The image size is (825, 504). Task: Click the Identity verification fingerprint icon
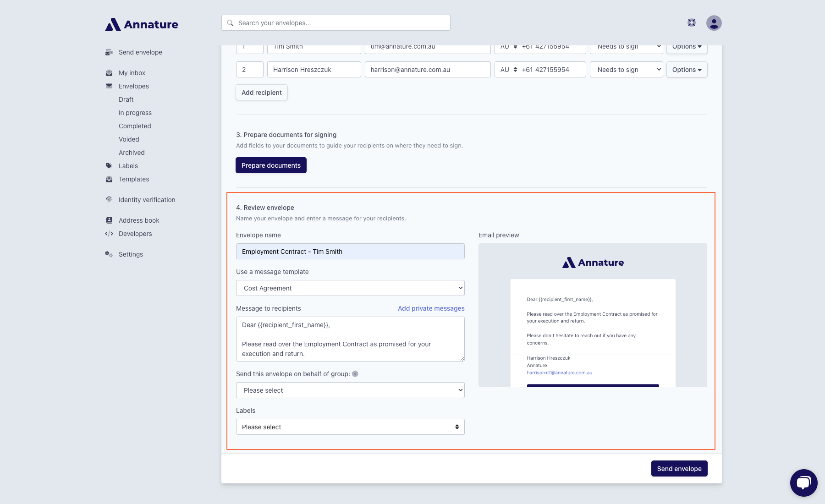(109, 200)
